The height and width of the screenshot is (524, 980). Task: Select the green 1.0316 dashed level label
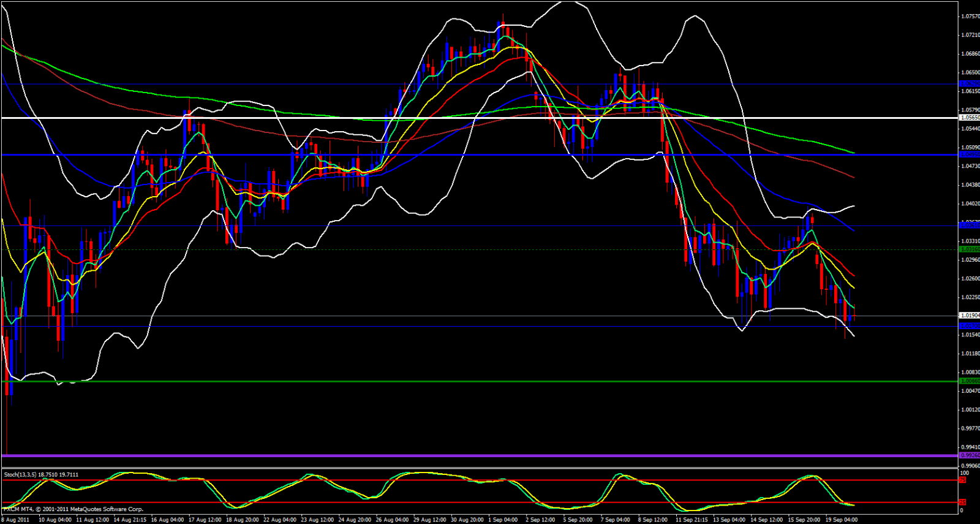coord(968,249)
